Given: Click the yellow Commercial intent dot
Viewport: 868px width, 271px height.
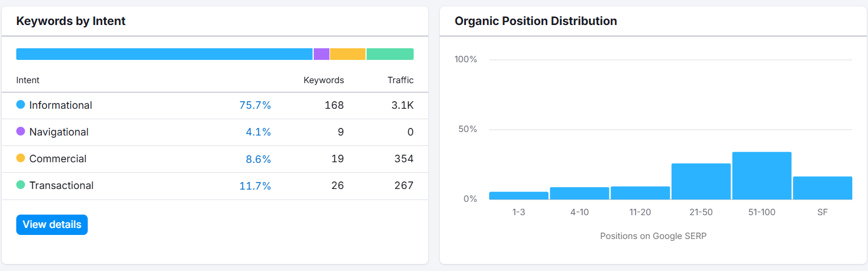Looking at the screenshot, I should 21,158.
